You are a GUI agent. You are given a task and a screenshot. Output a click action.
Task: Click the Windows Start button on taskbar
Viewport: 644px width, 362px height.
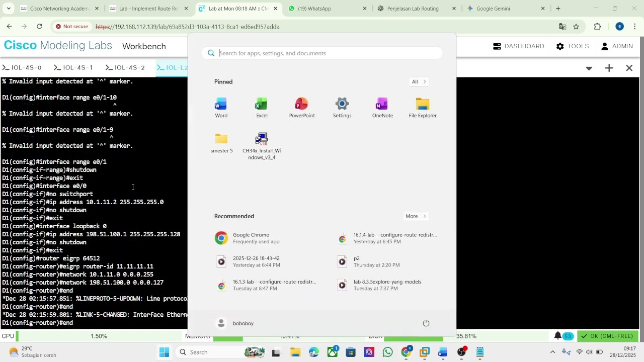pos(164,352)
